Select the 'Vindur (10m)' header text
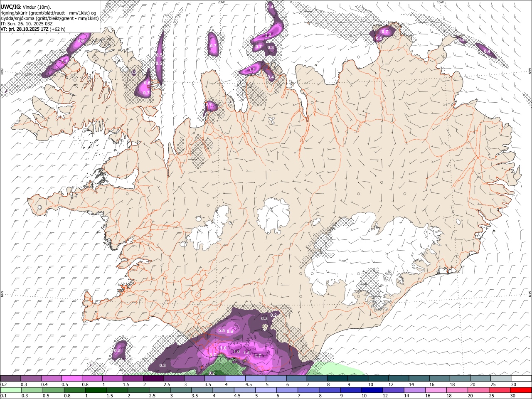 point(36,7)
